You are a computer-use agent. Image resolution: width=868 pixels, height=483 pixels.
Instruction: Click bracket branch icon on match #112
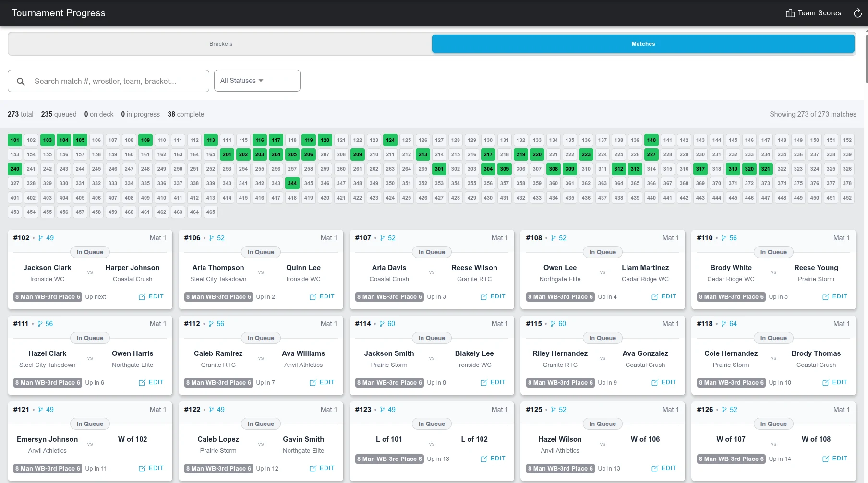pyautogui.click(x=211, y=324)
